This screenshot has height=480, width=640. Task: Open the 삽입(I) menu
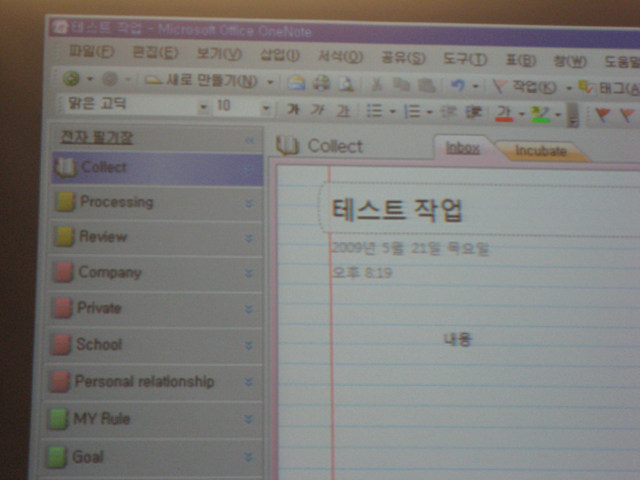(280, 55)
